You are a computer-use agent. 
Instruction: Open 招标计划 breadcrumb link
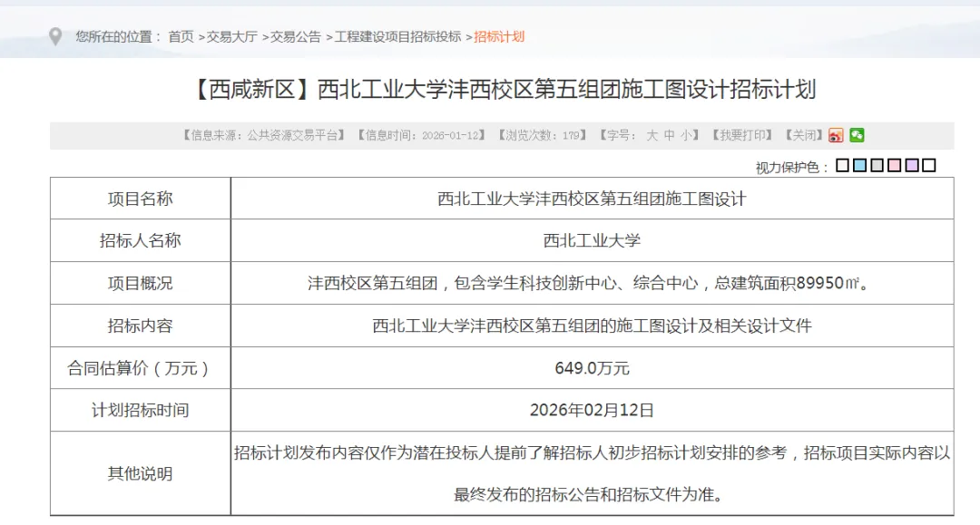[499, 37]
